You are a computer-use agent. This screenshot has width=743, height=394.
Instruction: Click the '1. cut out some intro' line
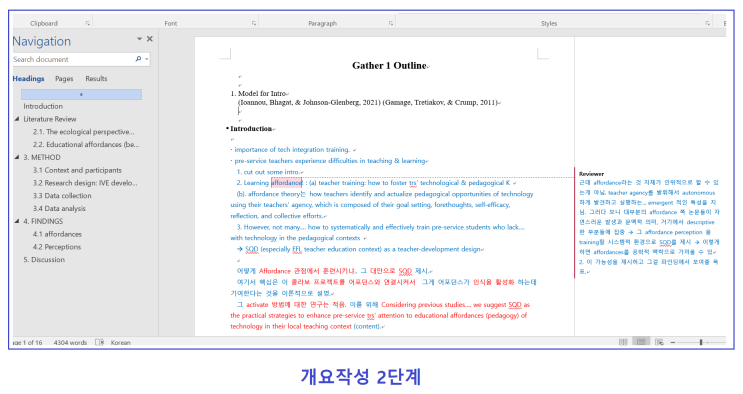click(268, 172)
